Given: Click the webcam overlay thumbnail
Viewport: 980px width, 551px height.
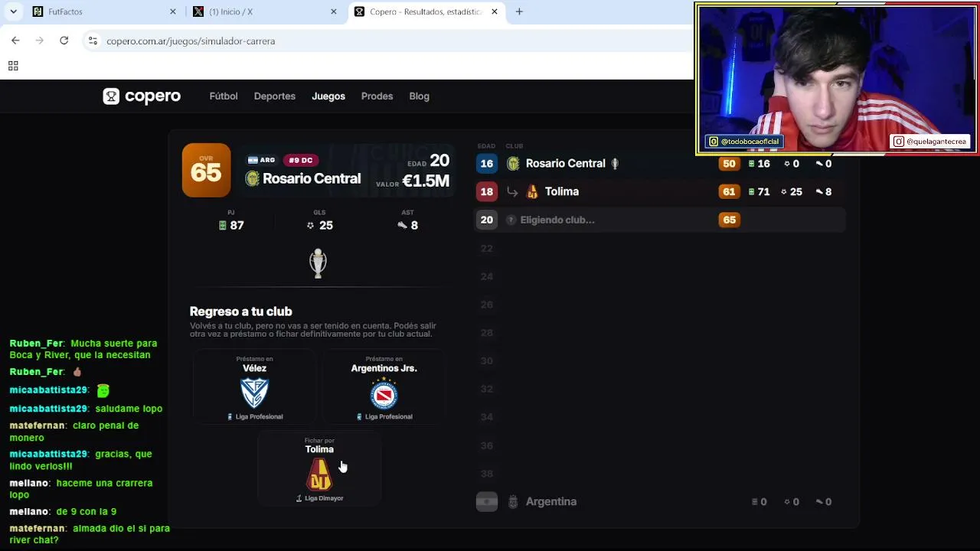Looking at the screenshot, I should pos(837,79).
